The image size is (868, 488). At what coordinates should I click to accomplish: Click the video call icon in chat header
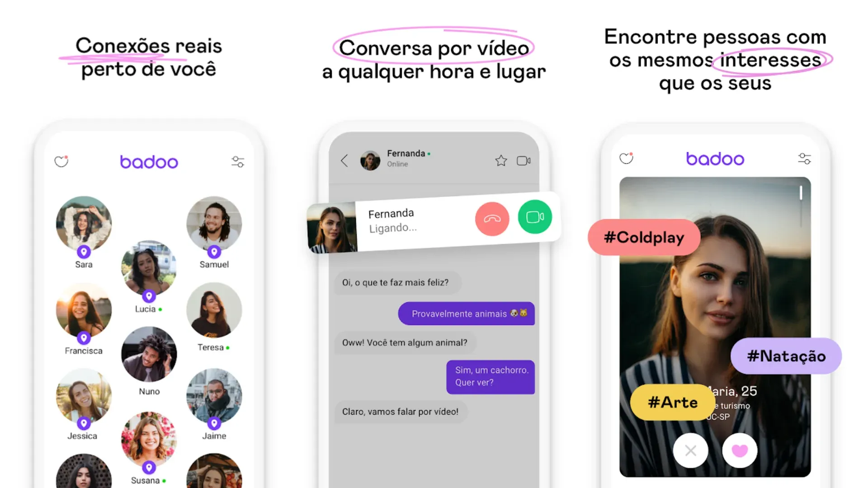[x=524, y=160]
